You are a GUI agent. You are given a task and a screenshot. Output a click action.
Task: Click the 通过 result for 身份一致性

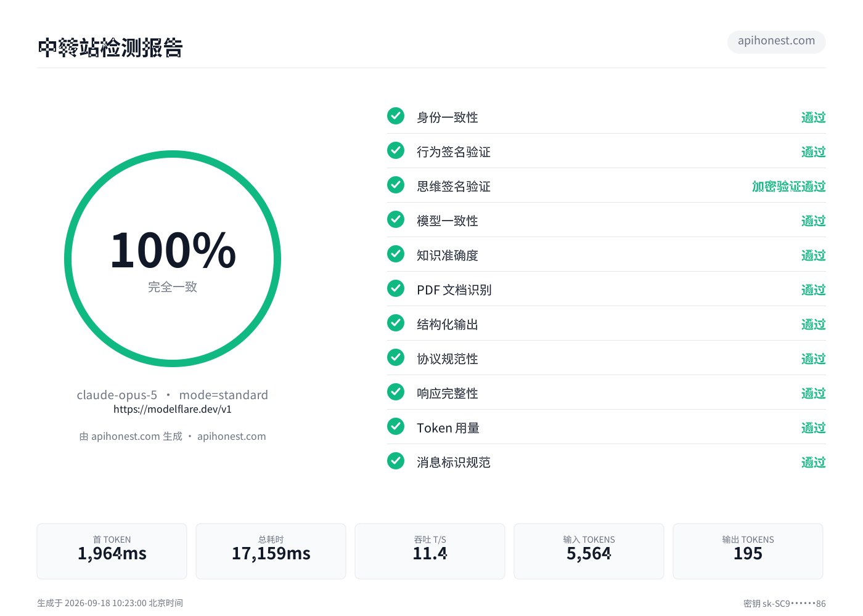tap(813, 117)
